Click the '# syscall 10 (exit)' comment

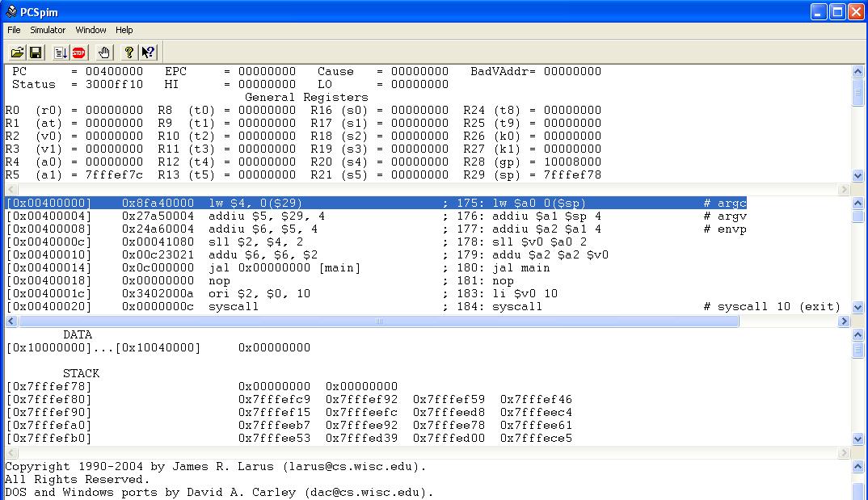click(x=772, y=306)
